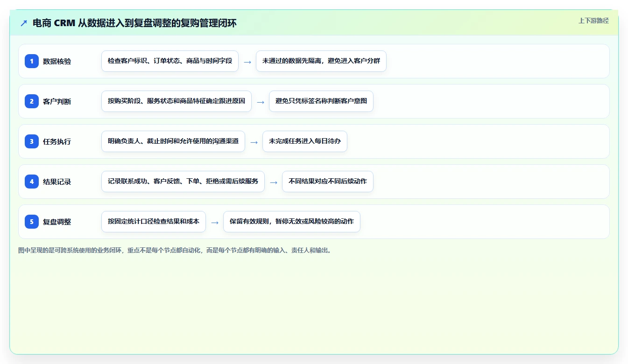Click the 按购买阶段、服务状态 box
This screenshot has width=628, height=364.
(176, 101)
